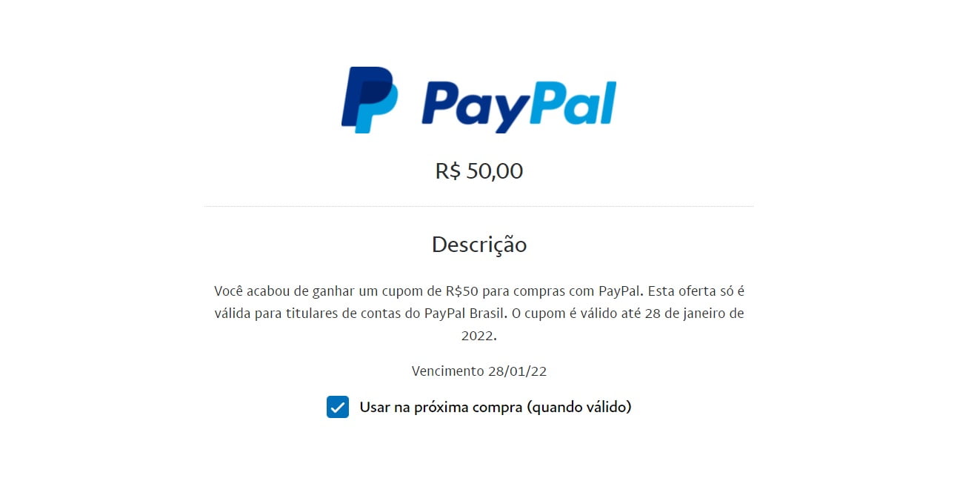Click the "R$50" value inside the description
This screenshot has height=504, width=980.
[463, 291]
